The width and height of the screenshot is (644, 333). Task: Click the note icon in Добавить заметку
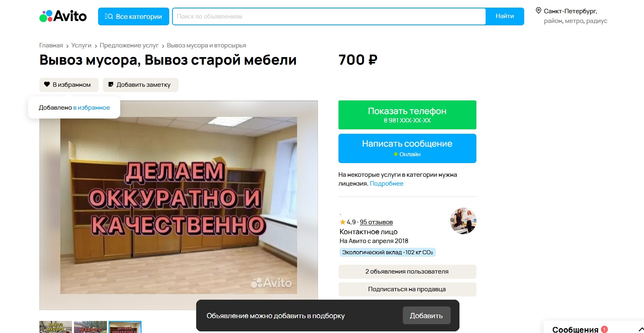(x=111, y=84)
